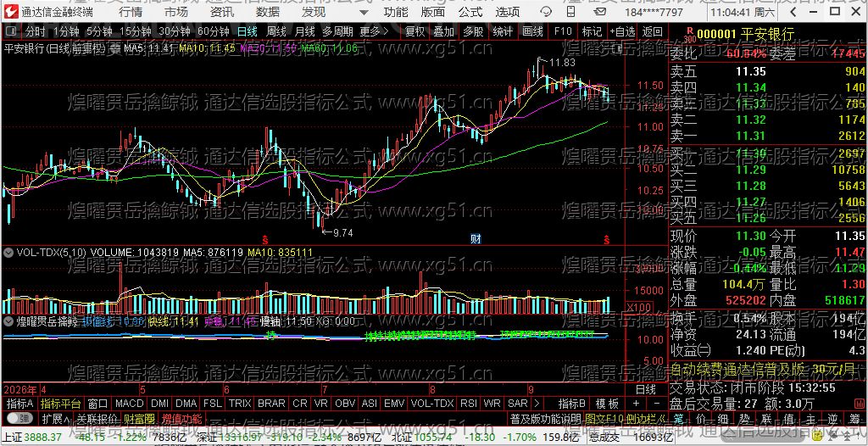This screenshot has height=446, width=868.
Task: Select the 指标平台 tab
Action: (x=60, y=404)
